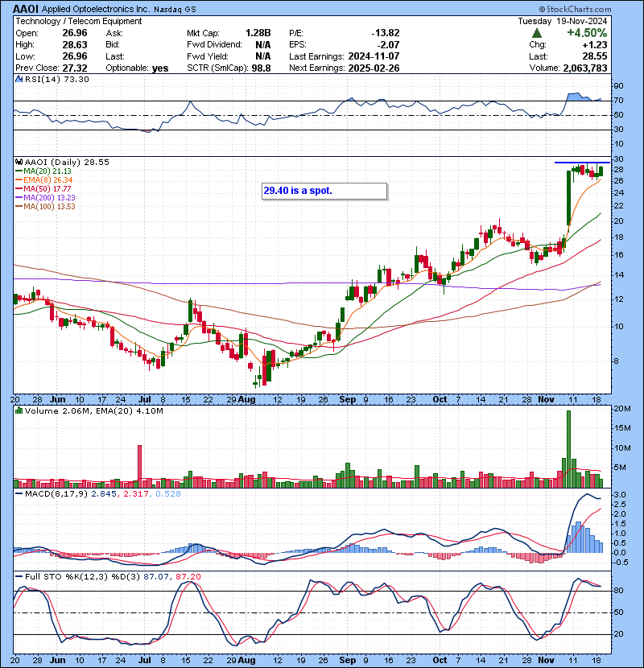Click the Last price 28.55 in the header

click(x=595, y=56)
